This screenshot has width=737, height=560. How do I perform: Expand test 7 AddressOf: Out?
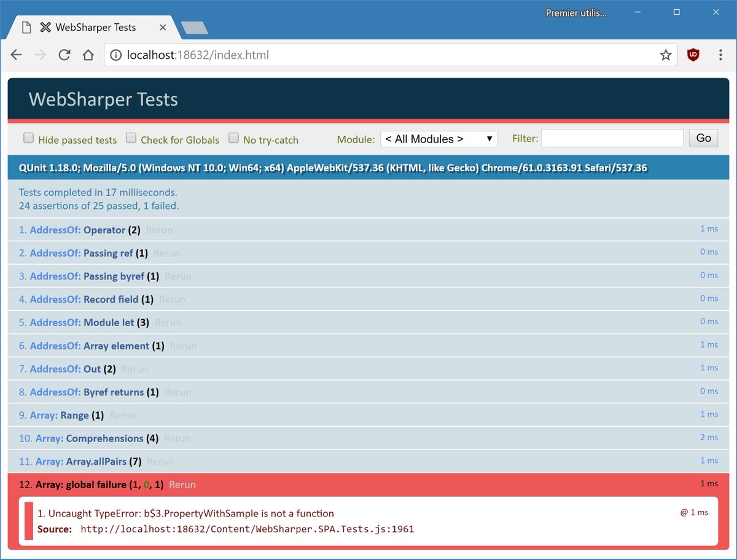pyautogui.click(x=68, y=369)
